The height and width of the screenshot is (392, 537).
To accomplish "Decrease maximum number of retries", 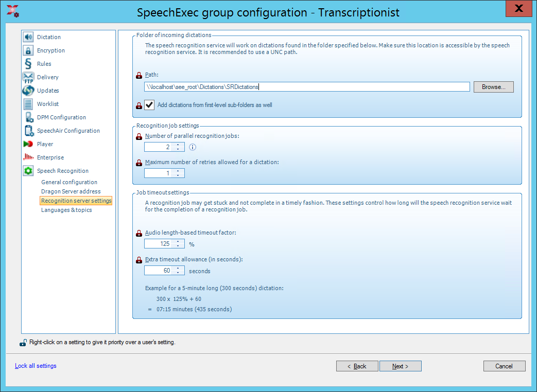I will 178,175.
